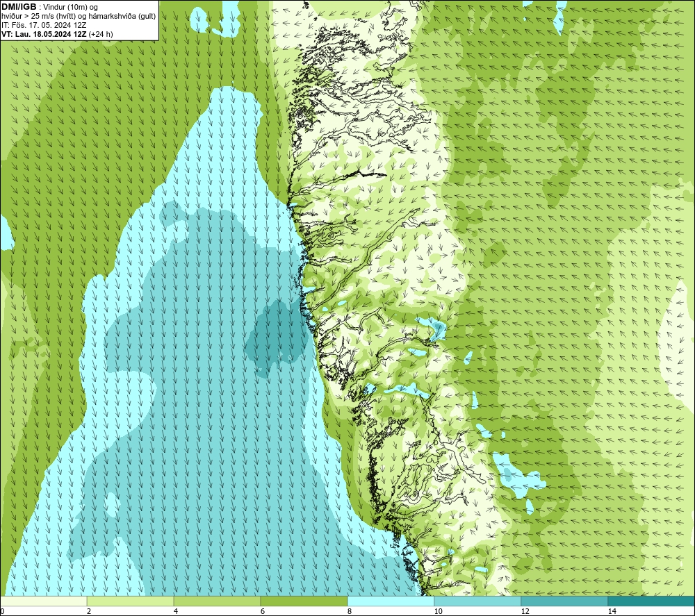
Task: Click the DMI/IGB title text
Action: [19, 7]
